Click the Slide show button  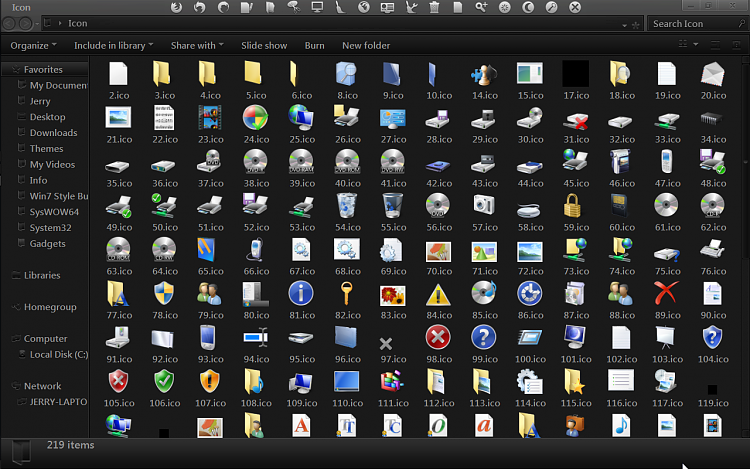point(264,46)
